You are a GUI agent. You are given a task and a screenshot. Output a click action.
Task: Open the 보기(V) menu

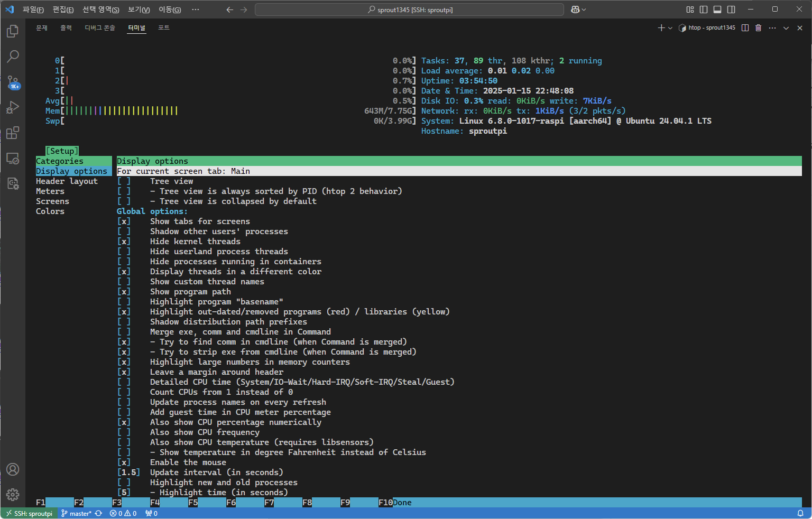pyautogui.click(x=139, y=10)
